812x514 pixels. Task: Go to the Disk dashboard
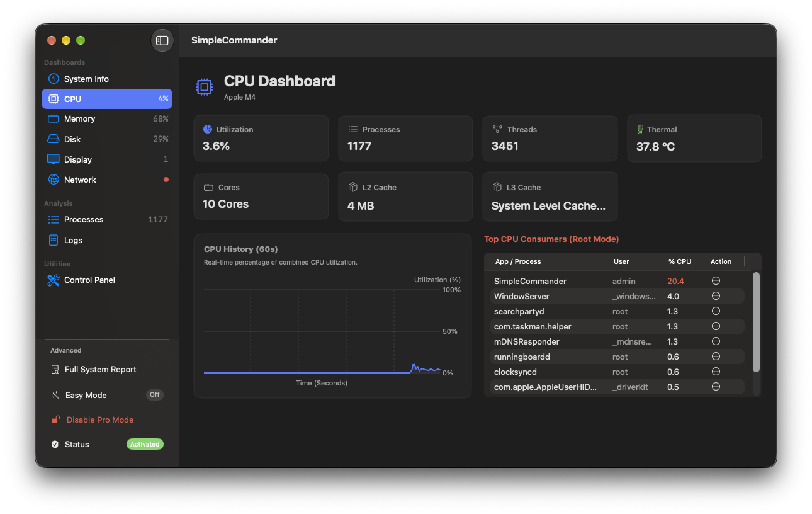click(x=107, y=139)
